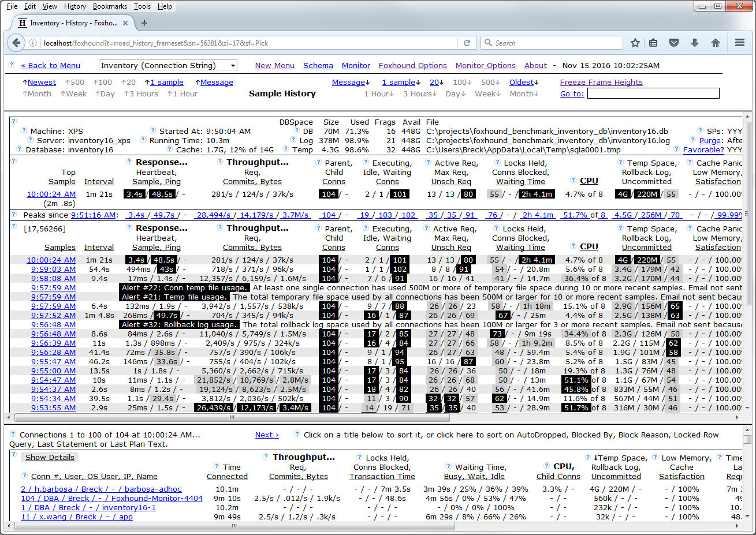Click into the Go to input field
Image resolution: width=756 pixels, height=535 pixels.
pos(653,93)
